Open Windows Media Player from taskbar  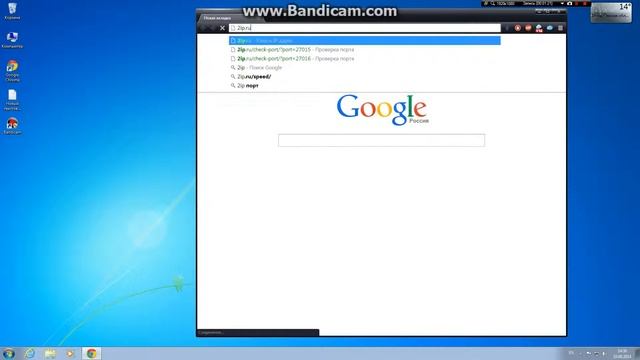pos(70,353)
